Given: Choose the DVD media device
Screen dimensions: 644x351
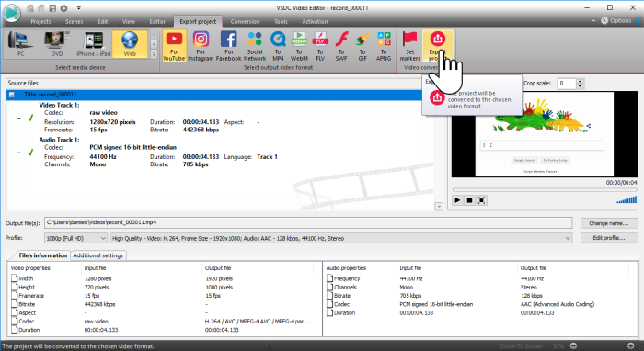Looking at the screenshot, I should click(57, 44).
